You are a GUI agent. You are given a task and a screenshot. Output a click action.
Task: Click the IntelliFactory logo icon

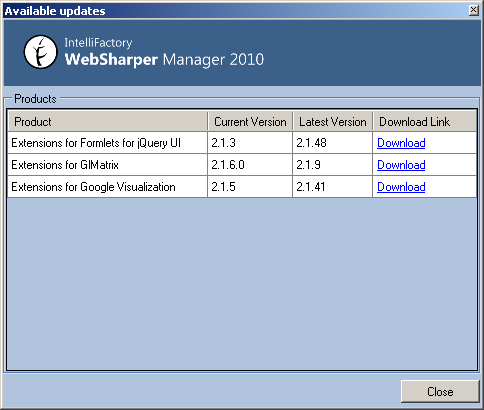(x=41, y=52)
